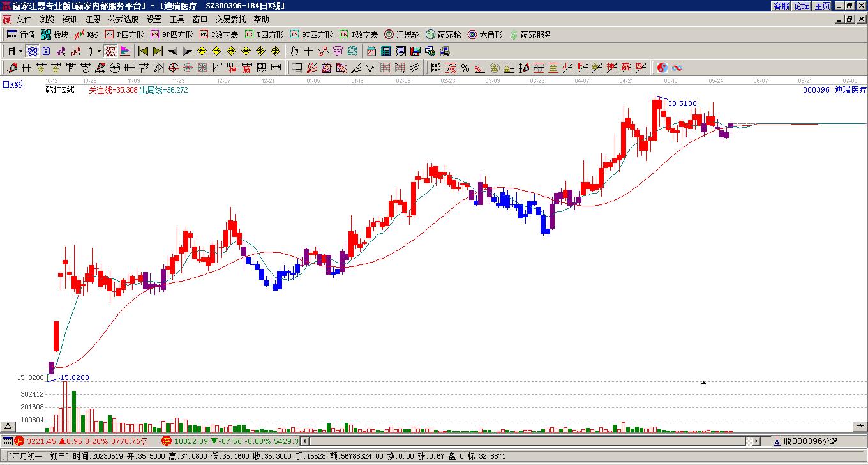
Task: Click the black left arrow icon
Action: [x=173, y=51]
